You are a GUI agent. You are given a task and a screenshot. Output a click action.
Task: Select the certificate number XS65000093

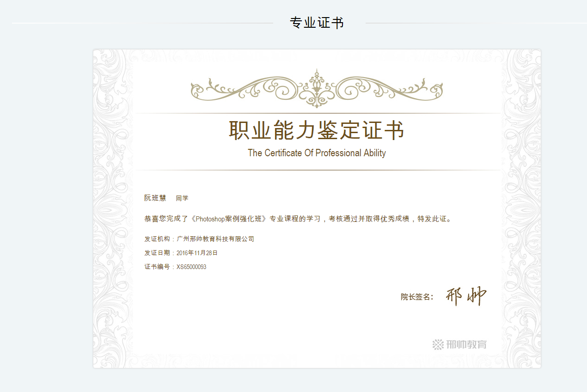191,267
